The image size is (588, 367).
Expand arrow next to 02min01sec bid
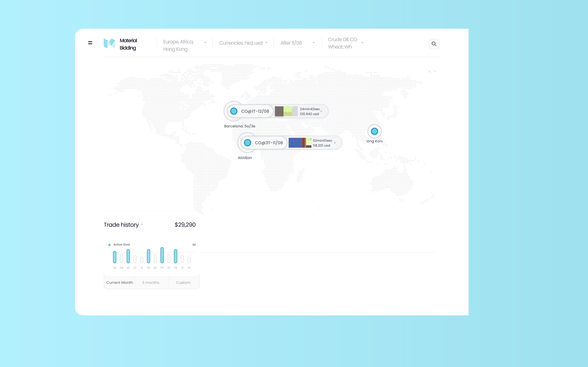[335, 143]
